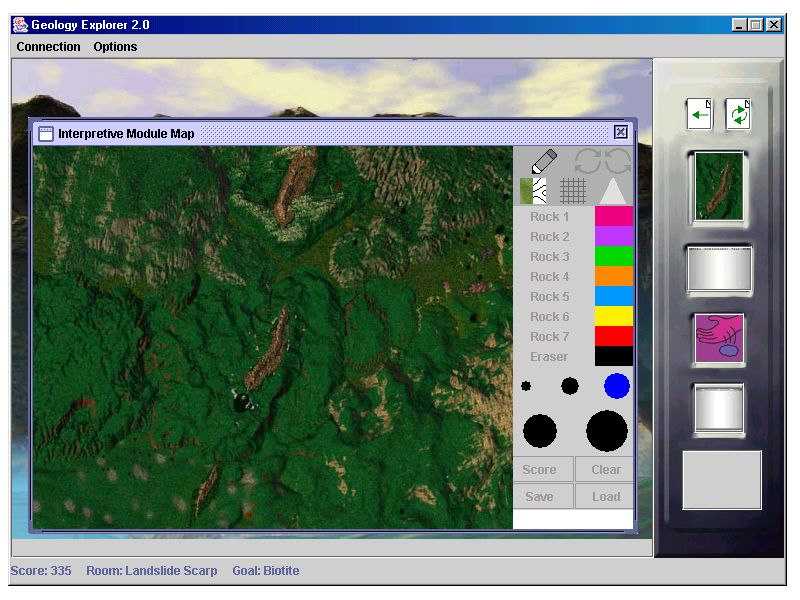Open the Options menu
Viewport: 800px width, 600px height.
[115, 47]
